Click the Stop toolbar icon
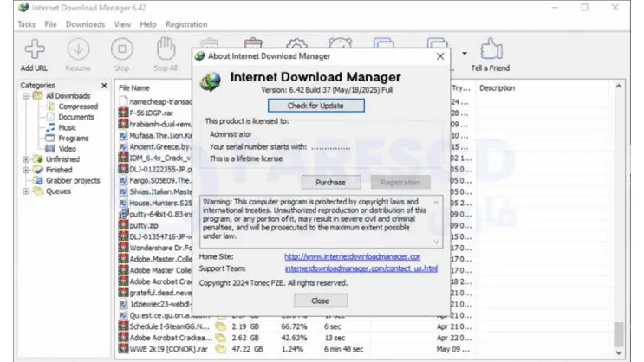The height and width of the screenshot is (362, 644). 122,49
